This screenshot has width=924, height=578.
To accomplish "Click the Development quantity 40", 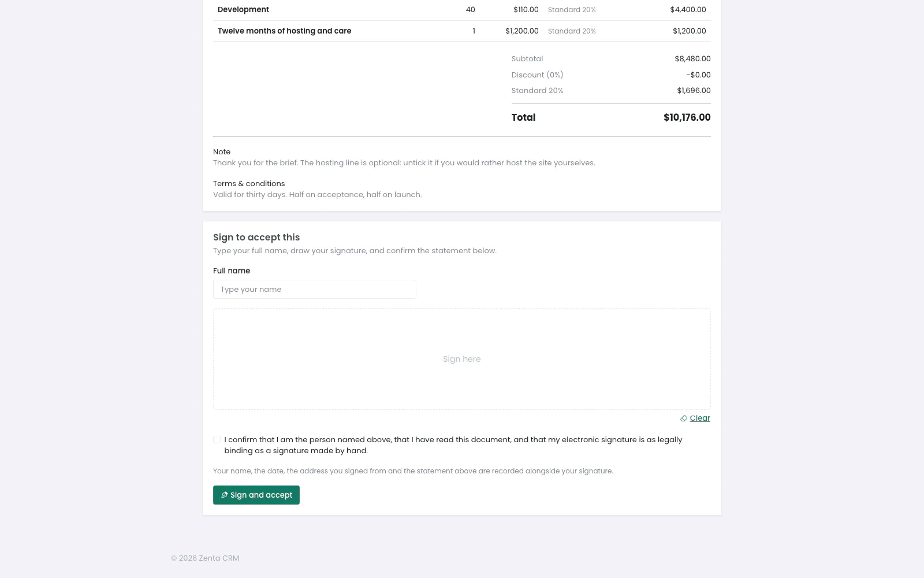I will [x=470, y=10].
